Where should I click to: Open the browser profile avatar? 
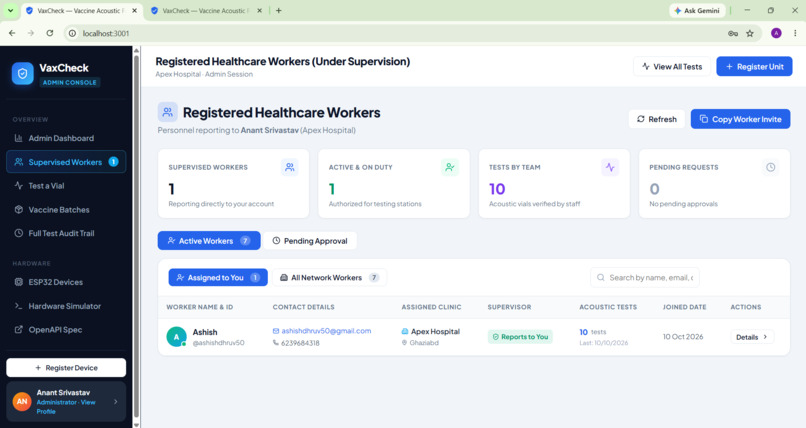tap(776, 33)
